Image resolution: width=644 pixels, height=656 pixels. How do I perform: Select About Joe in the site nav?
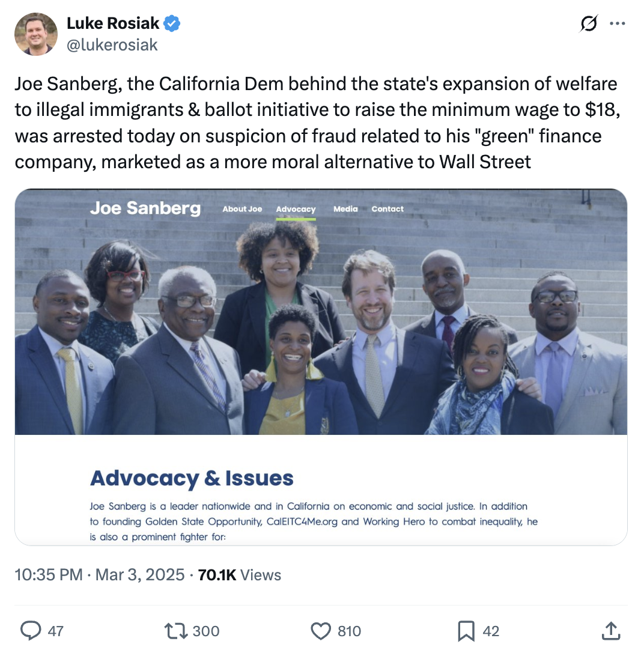[x=242, y=209]
